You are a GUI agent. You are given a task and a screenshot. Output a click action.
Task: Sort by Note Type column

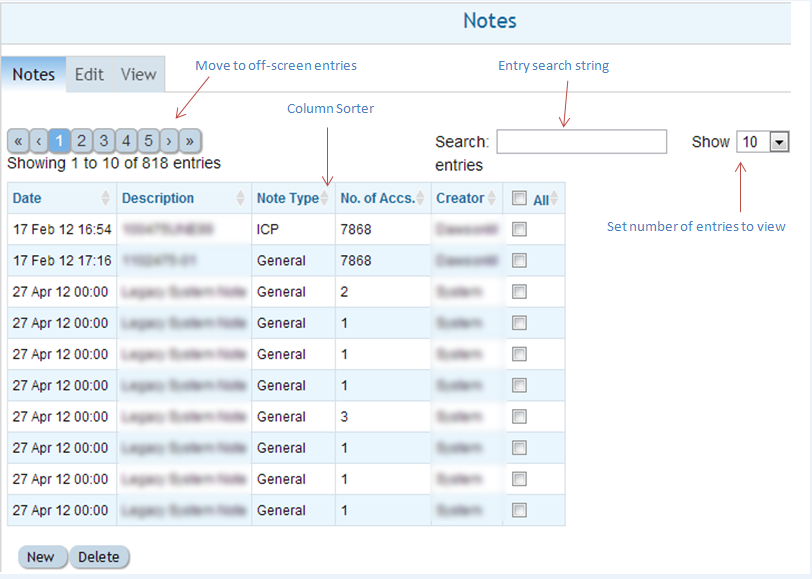tap(325, 198)
